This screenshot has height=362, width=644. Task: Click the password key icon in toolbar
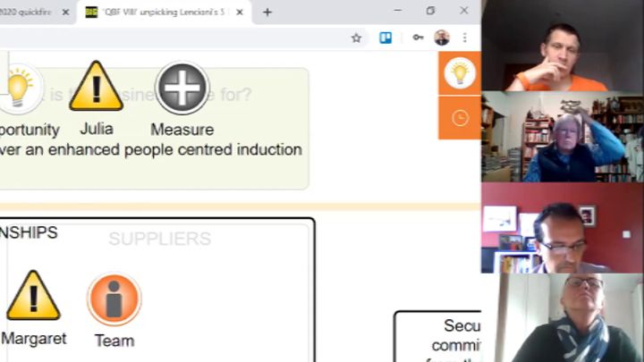(418, 38)
